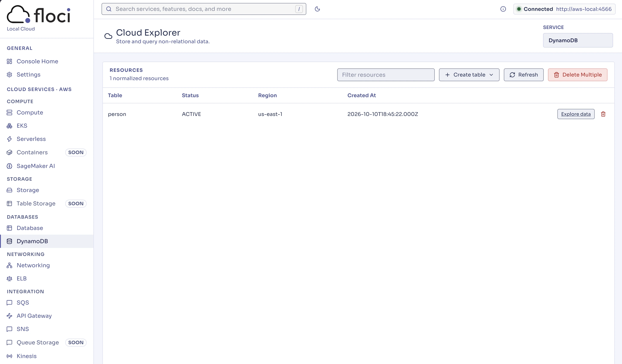Open Serverless lightning icon
The image size is (622, 364).
click(x=9, y=139)
